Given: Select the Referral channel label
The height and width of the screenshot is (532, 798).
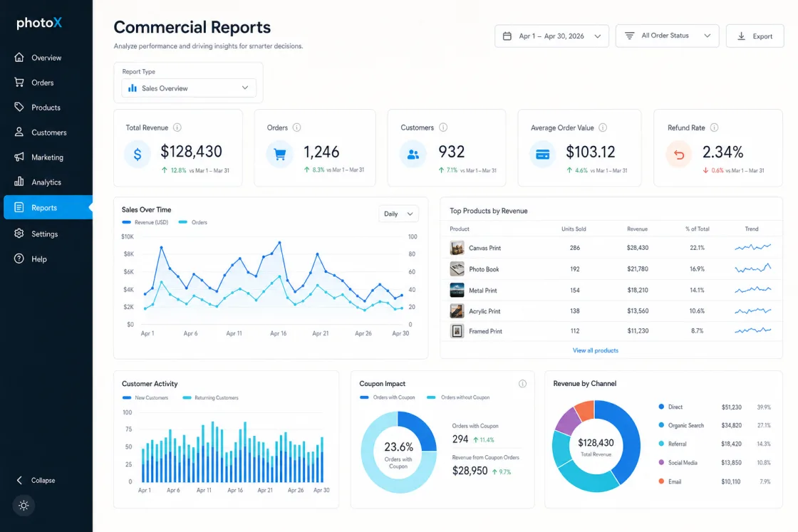Looking at the screenshot, I should point(678,444).
